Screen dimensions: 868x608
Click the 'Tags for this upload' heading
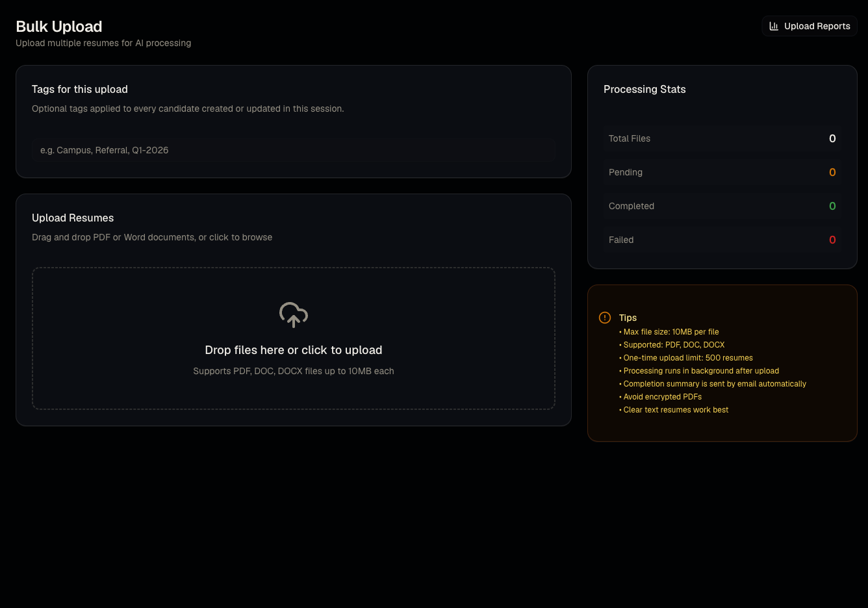point(80,89)
